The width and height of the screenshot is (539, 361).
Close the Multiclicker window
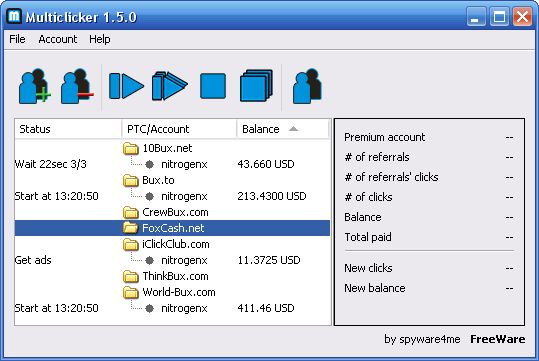pos(522,16)
